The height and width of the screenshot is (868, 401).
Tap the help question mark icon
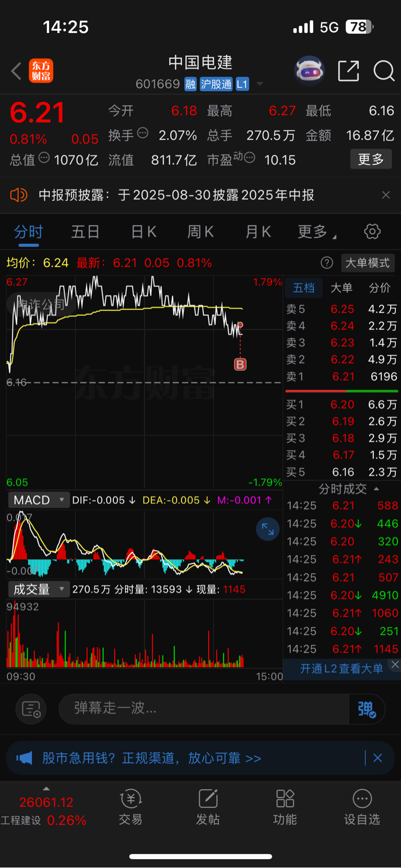click(x=327, y=263)
